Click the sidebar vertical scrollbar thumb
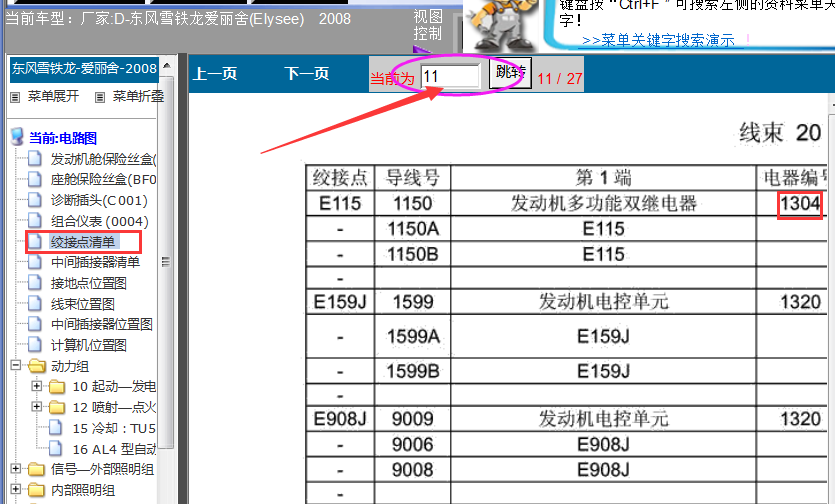835x504 pixels. (x=167, y=262)
